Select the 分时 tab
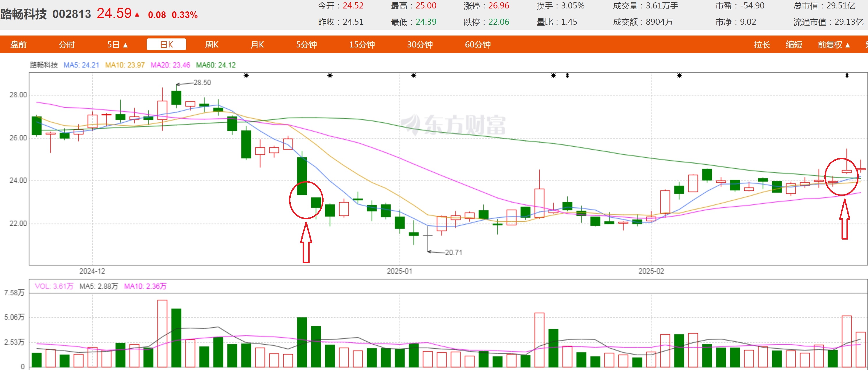The height and width of the screenshot is (370, 868). click(67, 45)
